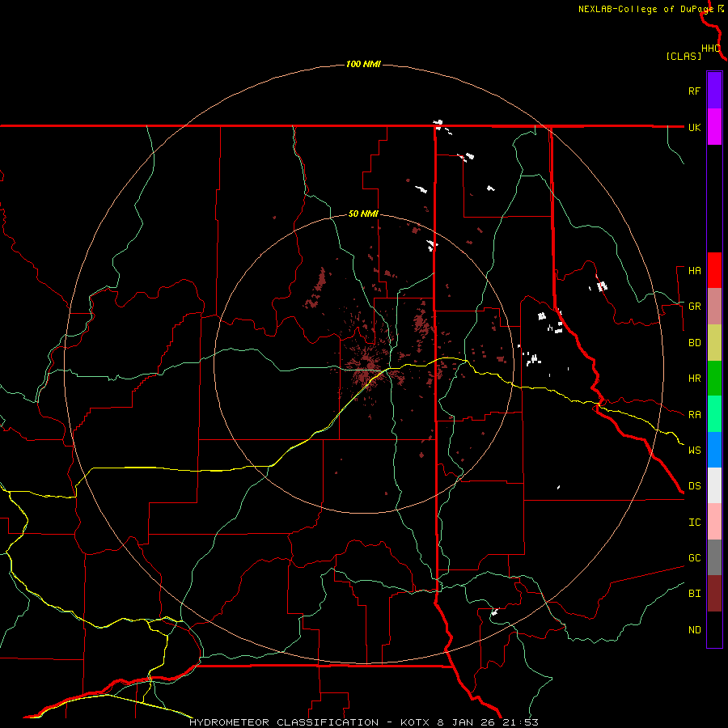Image resolution: width=728 pixels, height=728 pixels.
Task: Click the HR green color swatch
Action: (714, 379)
